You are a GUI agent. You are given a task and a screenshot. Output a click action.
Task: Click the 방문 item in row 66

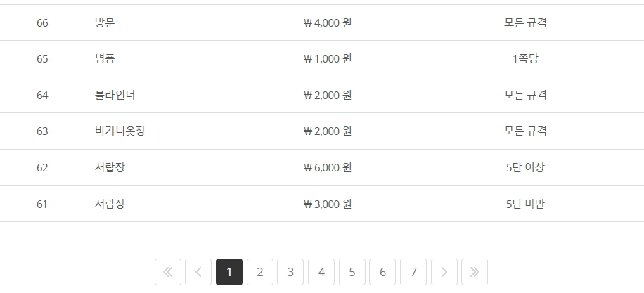(x=105, y=22)
